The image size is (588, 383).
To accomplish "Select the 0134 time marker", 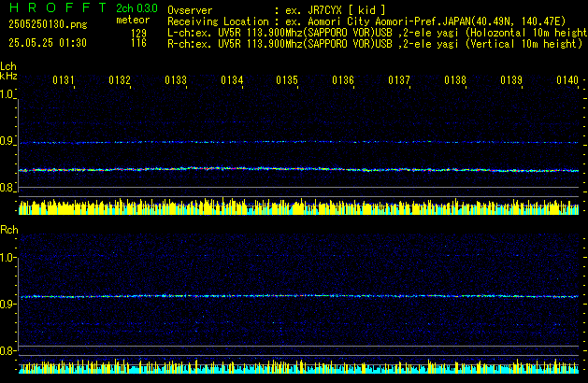I will coord(232,80).
